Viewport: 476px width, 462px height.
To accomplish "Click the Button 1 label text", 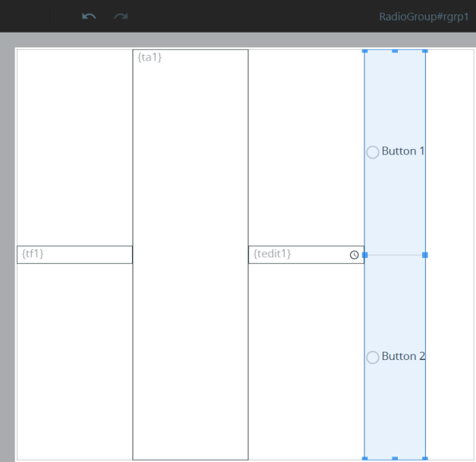I will pyautogui.click(x=403, y=151).
